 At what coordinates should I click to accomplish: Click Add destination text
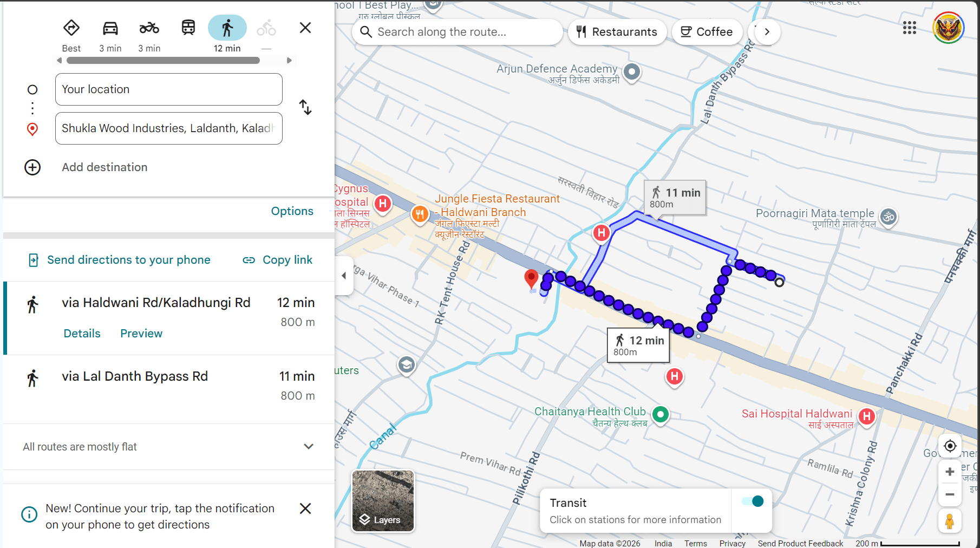[x=104, y=167]
